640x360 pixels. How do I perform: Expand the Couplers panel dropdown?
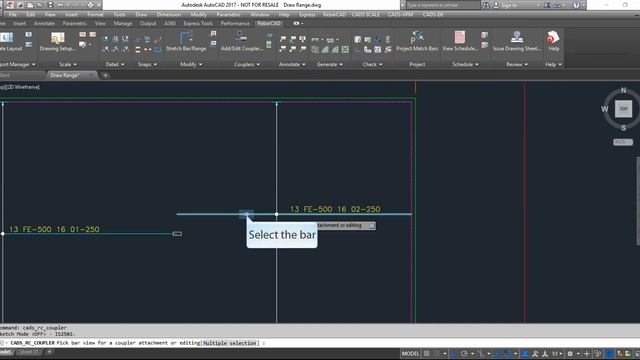tap(247, 64)
